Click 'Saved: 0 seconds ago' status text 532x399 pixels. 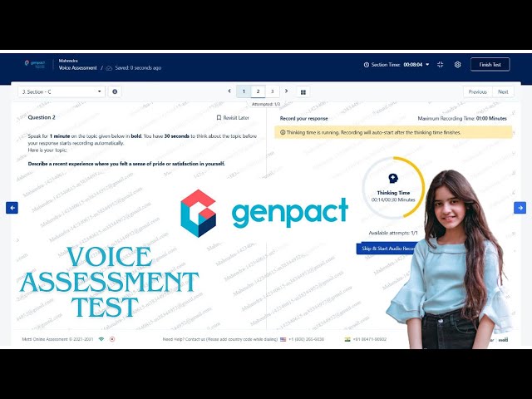tap(138, 68)
